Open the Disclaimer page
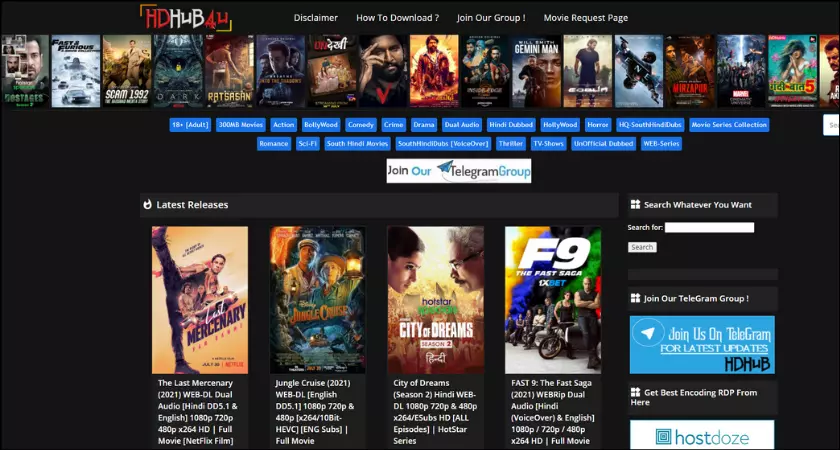Image resolution: width=840 pixels, height=450 pixels. (x=316, y=18)
